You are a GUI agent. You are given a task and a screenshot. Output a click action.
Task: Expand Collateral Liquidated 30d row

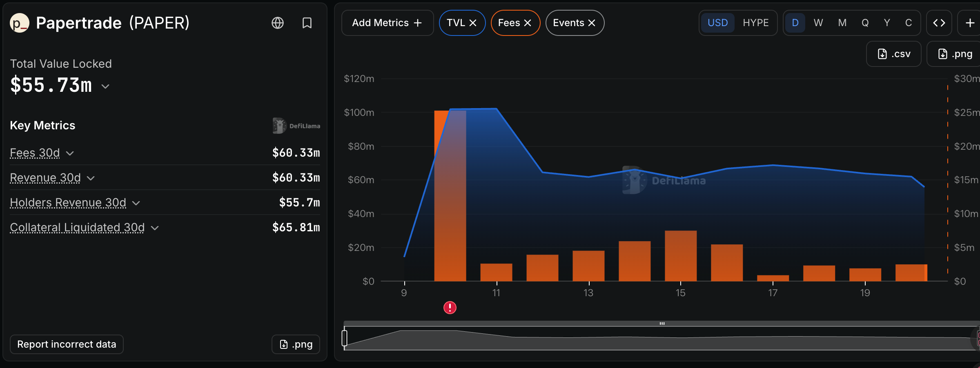tap(155, 228)
